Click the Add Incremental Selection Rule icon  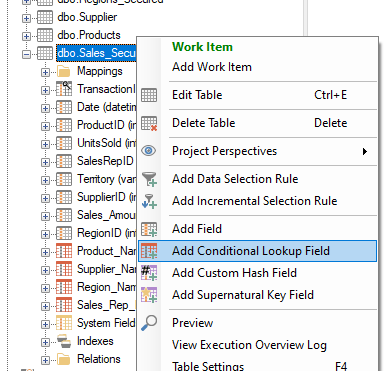click(149, 201)
